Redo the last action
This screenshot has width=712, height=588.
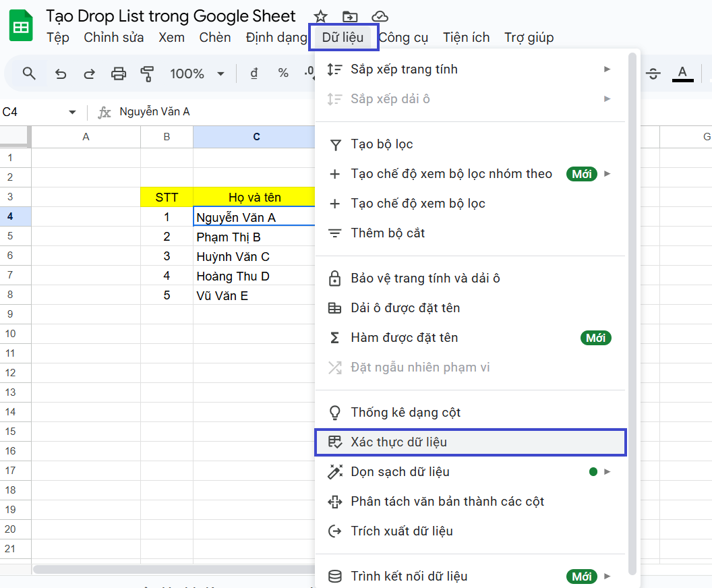coord(89,73)
